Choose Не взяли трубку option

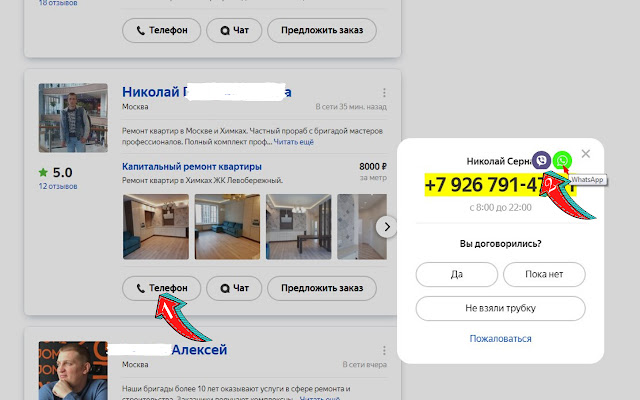click(x=500, y=309)
